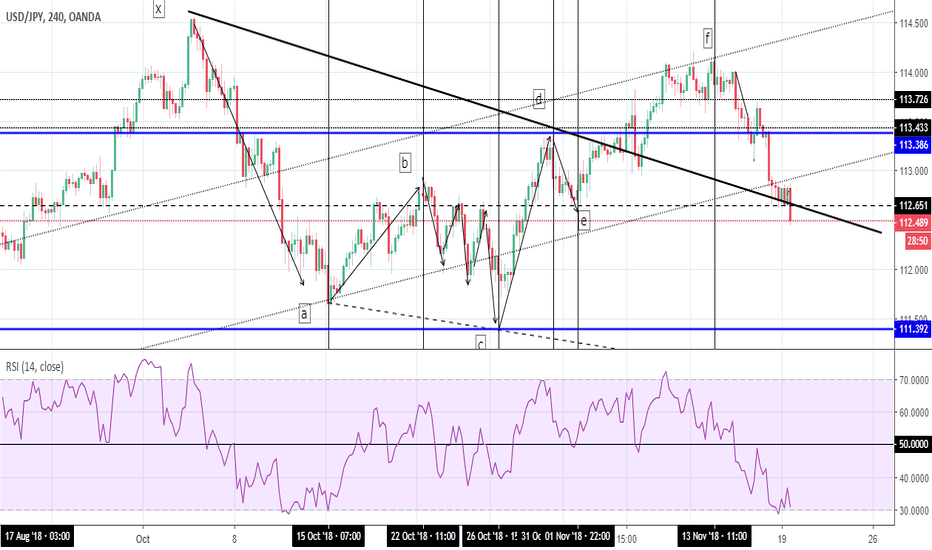Viewport: 932px width, 550px height.
Task: Click the 112.651 price level tag
Action: tap(912, 206)
